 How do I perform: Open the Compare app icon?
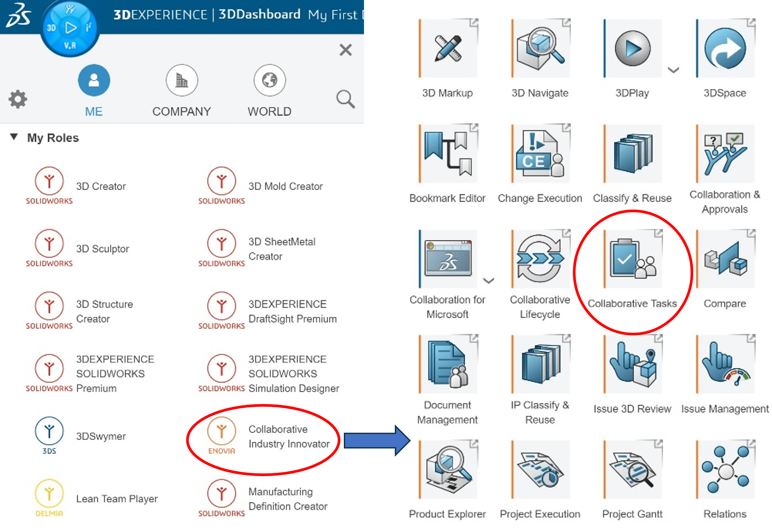(x=725, y=259)
